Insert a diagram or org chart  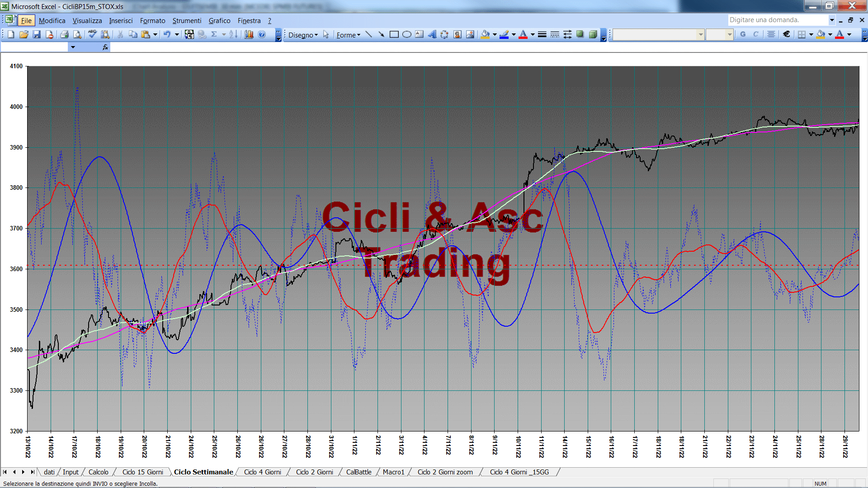click(x=445, y=34)
